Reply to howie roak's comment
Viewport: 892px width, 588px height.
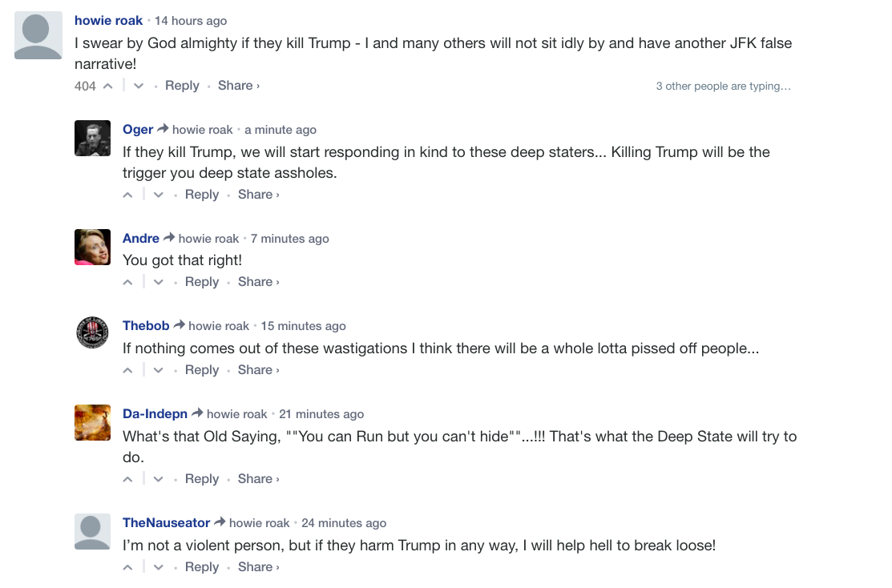182,86
